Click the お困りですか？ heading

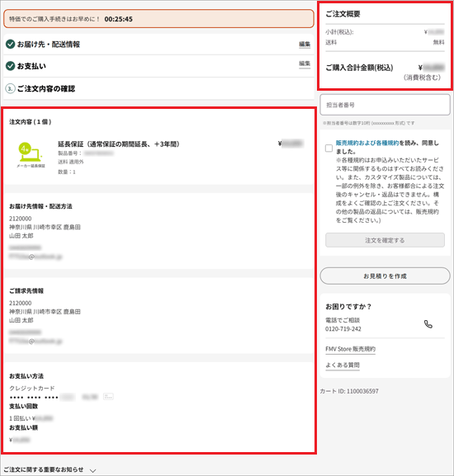tap(348, 307)
